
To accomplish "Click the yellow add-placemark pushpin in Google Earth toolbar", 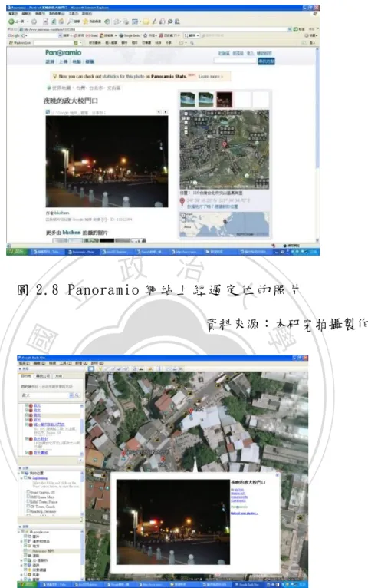I will point(100,368).
